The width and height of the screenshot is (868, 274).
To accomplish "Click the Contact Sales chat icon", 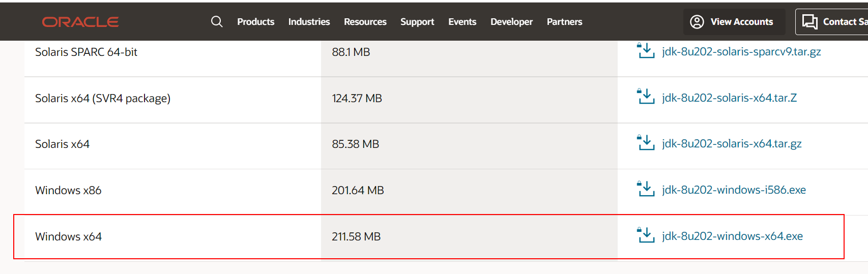I will point(809,22).
